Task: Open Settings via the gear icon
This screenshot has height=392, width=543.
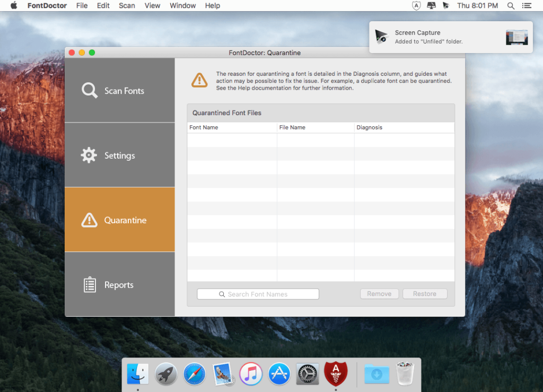Action: [89, 155]
